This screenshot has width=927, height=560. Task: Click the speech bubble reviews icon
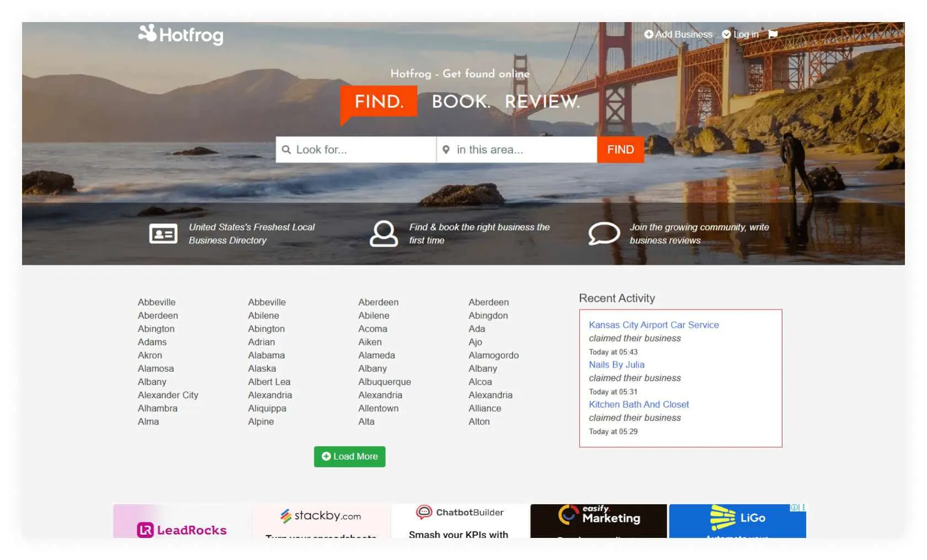click(x=604, y=233)
